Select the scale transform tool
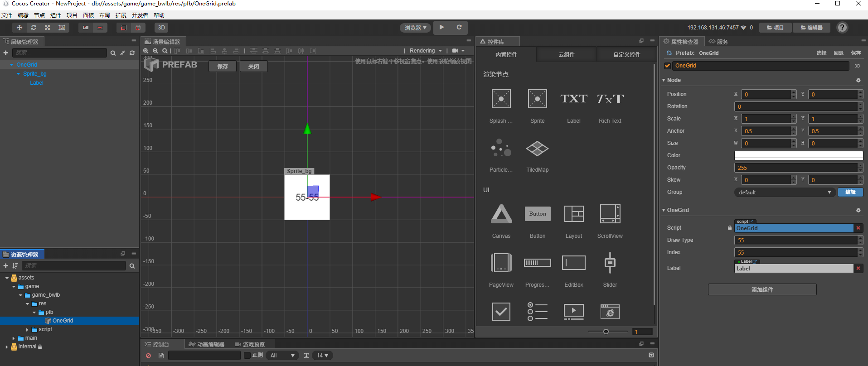Screen dimensions: 868x366 tap(47, 28)
